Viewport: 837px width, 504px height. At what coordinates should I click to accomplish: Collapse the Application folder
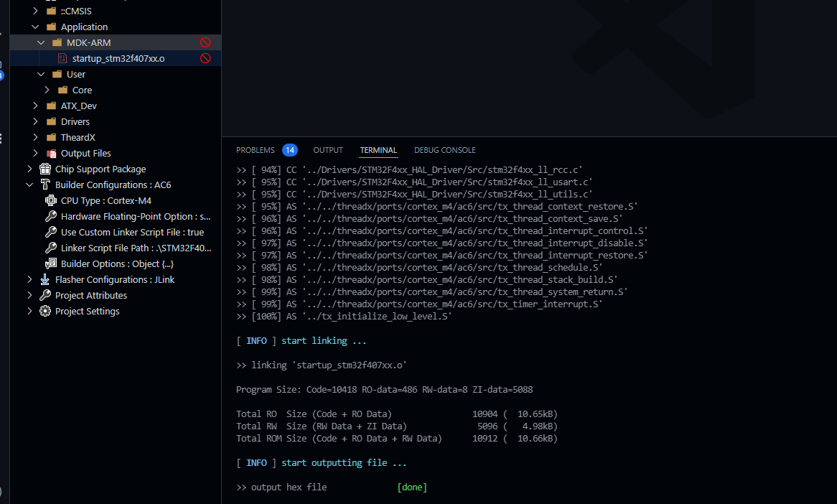tap(34, 27)
